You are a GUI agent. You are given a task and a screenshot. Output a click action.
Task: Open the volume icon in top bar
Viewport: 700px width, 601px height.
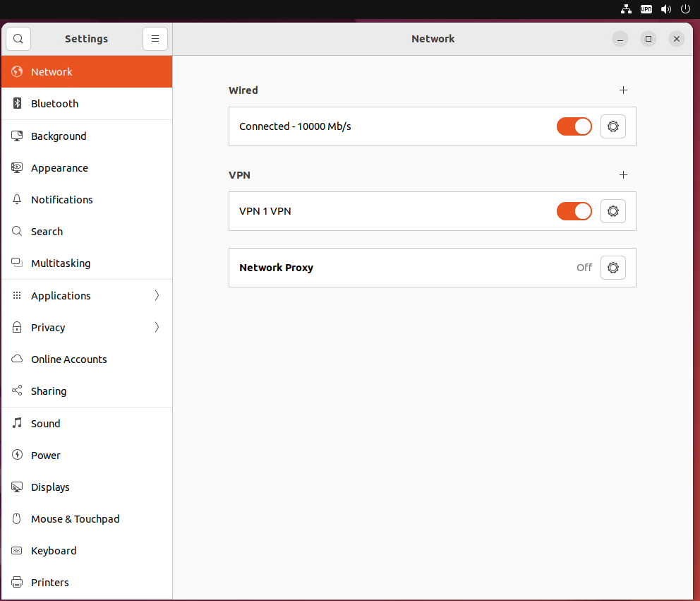[666, 9]
